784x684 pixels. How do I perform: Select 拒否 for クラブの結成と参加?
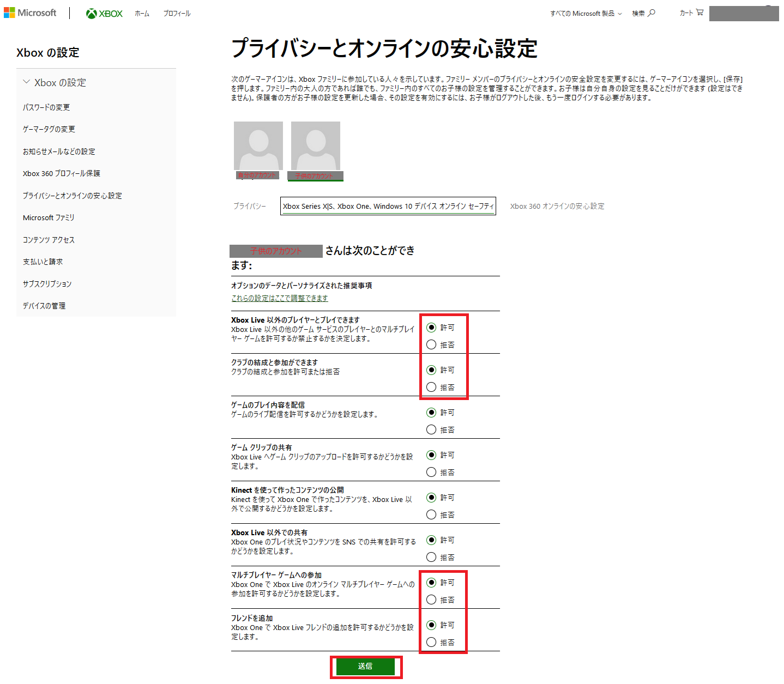pyautogui.click(x=431, y=387)
